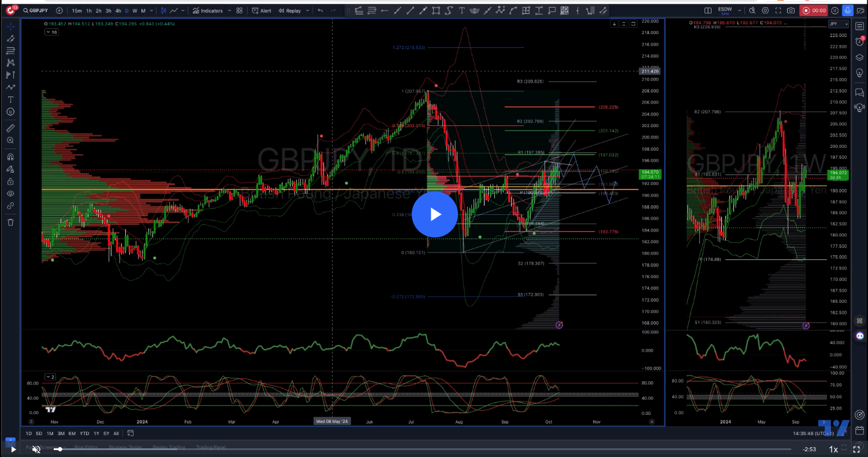The image size is (868, 457).
Task: Toggle auto scale A button on daily chart
Action: pyautogui.click(x=651, y=421)
